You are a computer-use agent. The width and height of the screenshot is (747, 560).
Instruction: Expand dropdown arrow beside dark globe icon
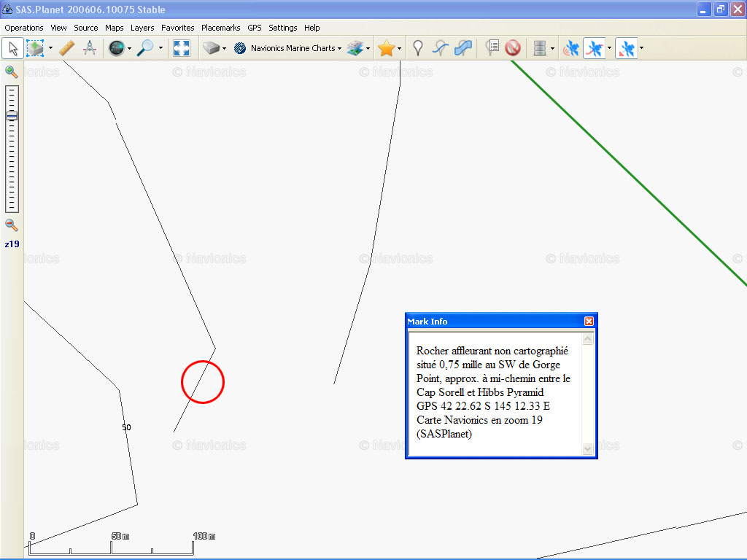coord(129,48)
